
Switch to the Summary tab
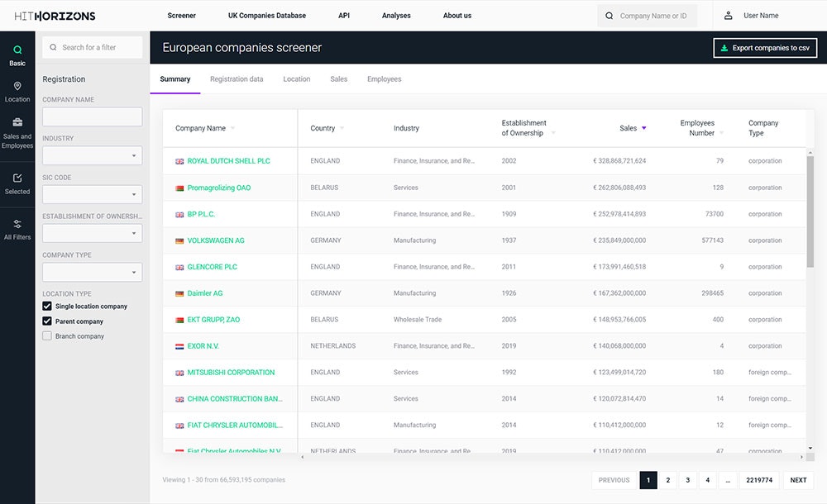(175, 79)
